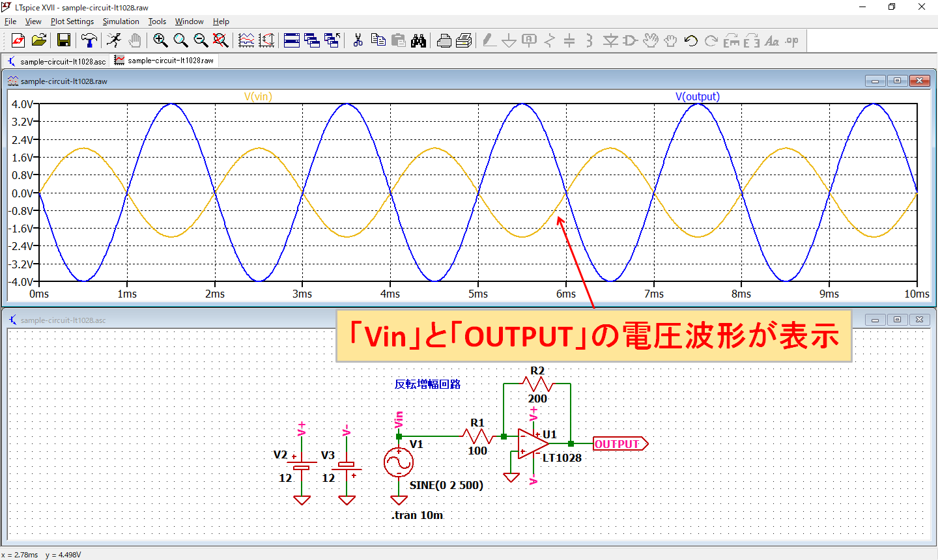This screenshot has height=560, width=938.
Task: Open the Plot Settings menu
Action: tap(72, 21)
